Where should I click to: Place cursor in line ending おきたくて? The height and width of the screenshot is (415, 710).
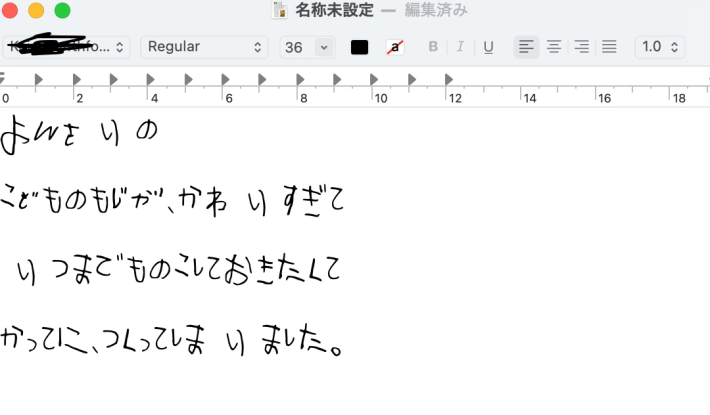(x=178, y=270)
